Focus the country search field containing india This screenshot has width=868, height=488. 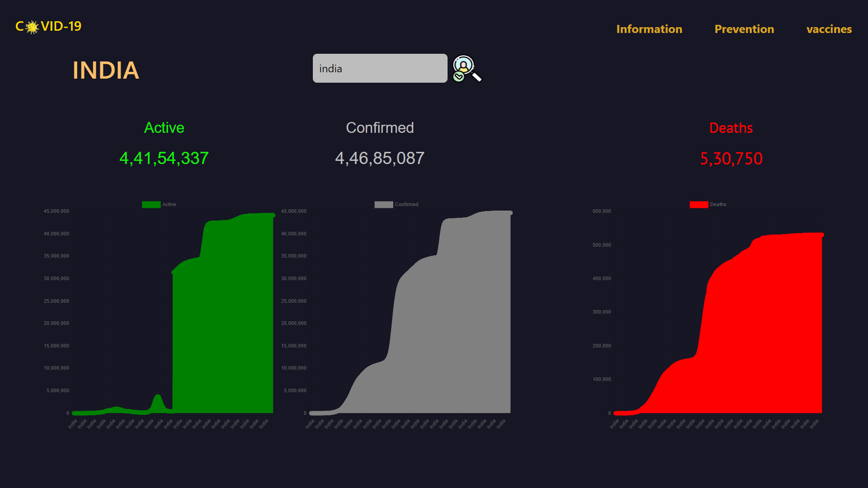pyautogui.click(x=380, y=68)
